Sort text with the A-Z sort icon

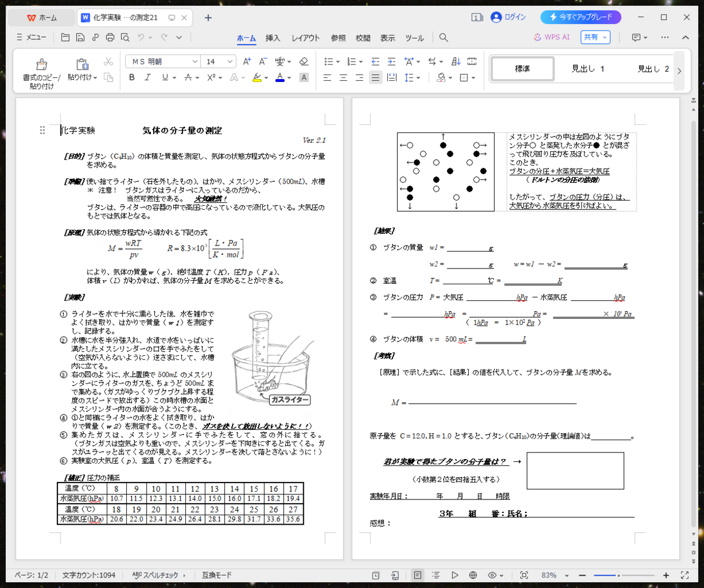coord(456,61)
